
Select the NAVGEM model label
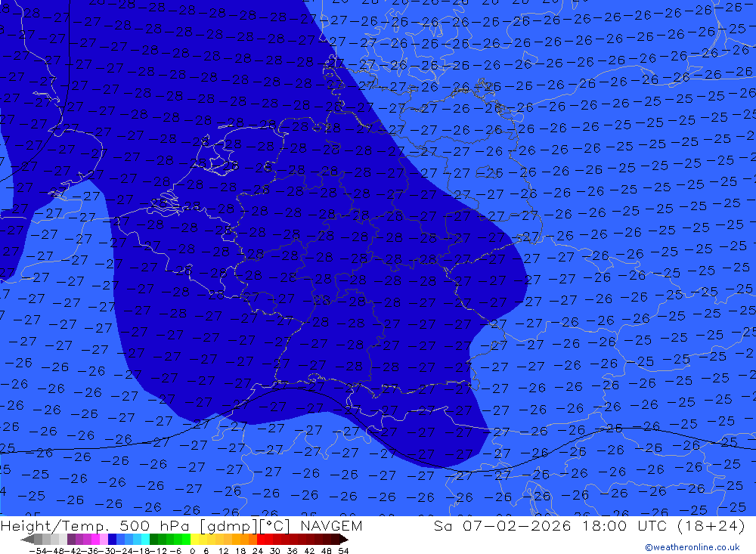pyautogui.click(x=331, y=525)
